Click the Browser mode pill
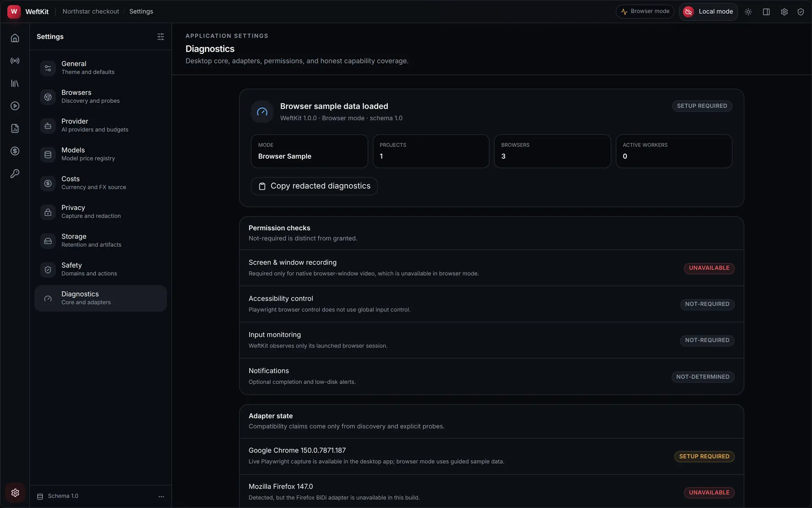The width and height of the screenshot is (812, 508). click(x=645, y=11)
